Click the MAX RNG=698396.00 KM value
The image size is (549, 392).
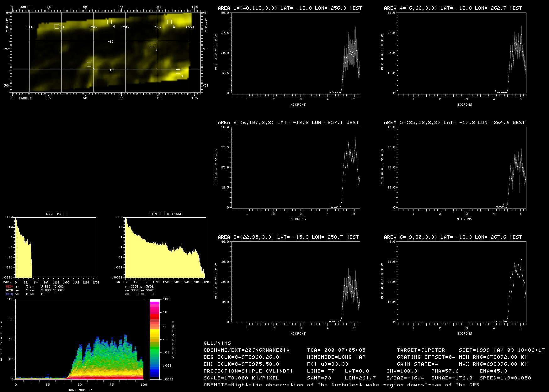coord(493,364)
